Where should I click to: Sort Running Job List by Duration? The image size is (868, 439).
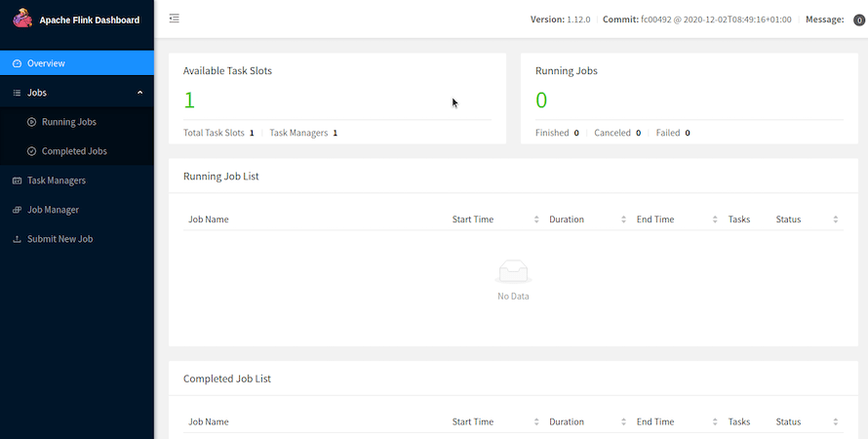tap(624, 219)
